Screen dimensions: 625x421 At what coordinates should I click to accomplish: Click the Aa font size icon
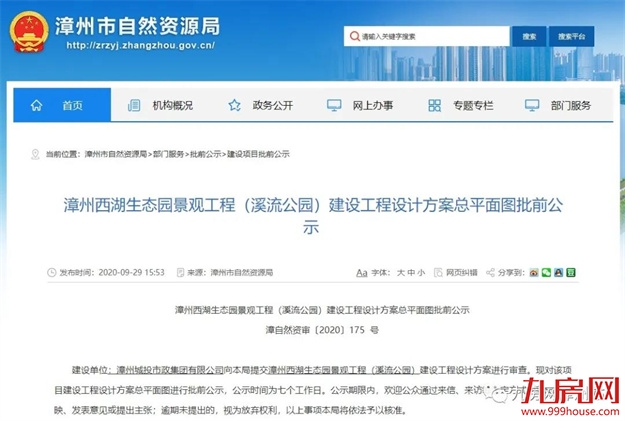tap(362, 273)
